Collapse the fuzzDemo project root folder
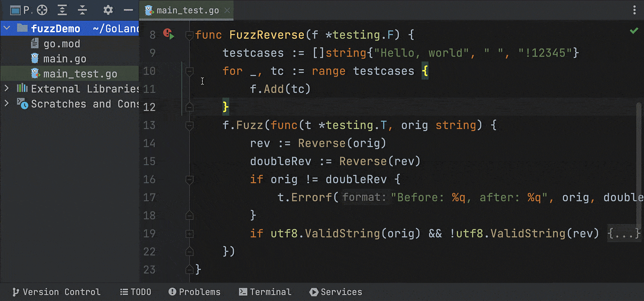Screen dimensions: 644x301 [6, 28]
